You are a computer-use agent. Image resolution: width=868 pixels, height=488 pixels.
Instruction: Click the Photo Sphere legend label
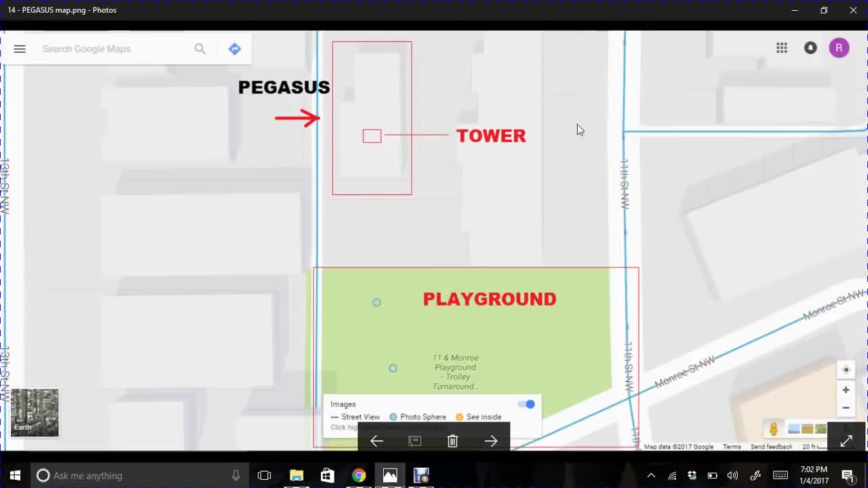tap(423, 417)
